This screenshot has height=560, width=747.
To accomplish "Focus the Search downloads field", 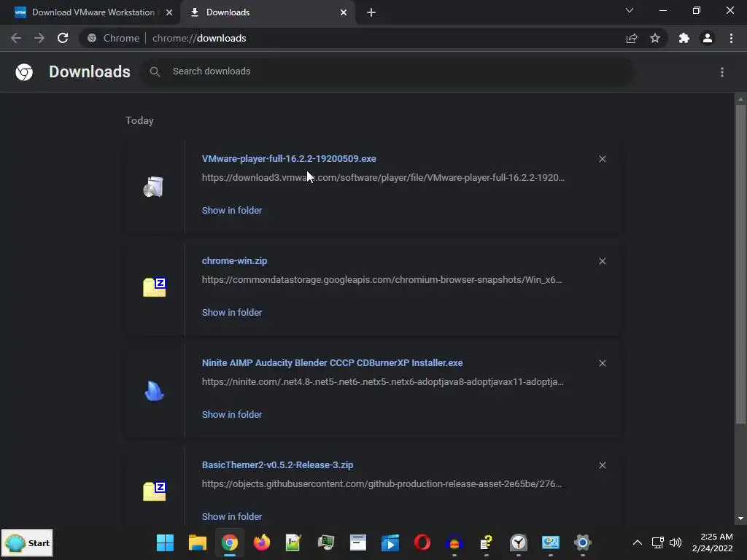I will (x=388, y=71).
